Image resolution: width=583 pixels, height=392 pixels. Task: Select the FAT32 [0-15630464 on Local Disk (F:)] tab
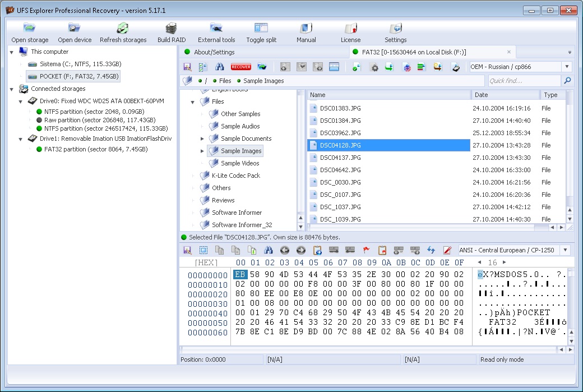(x=414, y=52)
